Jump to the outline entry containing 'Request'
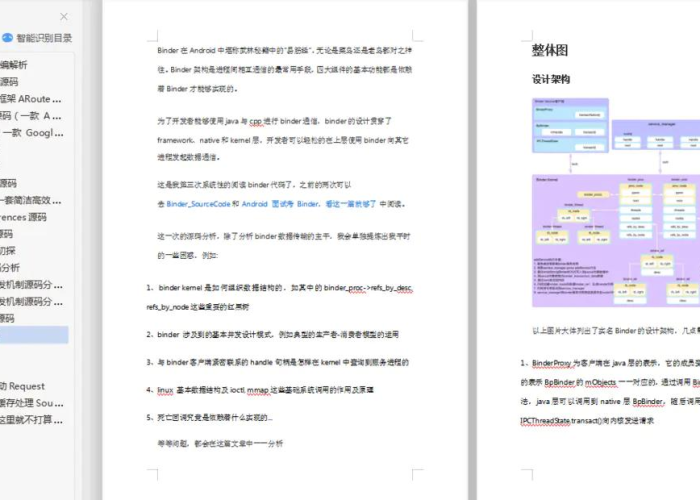Viewport: 700px width, 500px height. (22, 386)
